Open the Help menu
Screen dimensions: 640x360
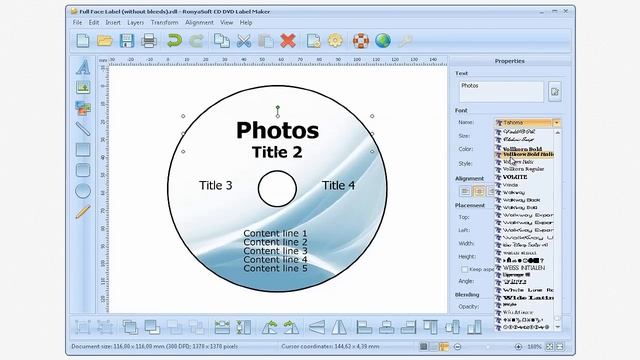click(246, 22)
